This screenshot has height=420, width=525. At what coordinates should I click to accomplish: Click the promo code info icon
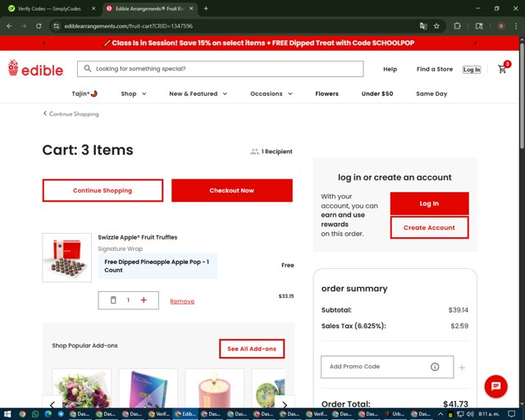(435, 367)
